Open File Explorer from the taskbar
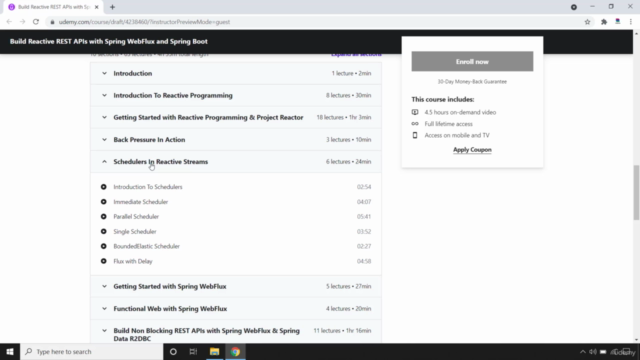This screenshot has width=640, height=360. pyautogui.click(x=214, y=351)
